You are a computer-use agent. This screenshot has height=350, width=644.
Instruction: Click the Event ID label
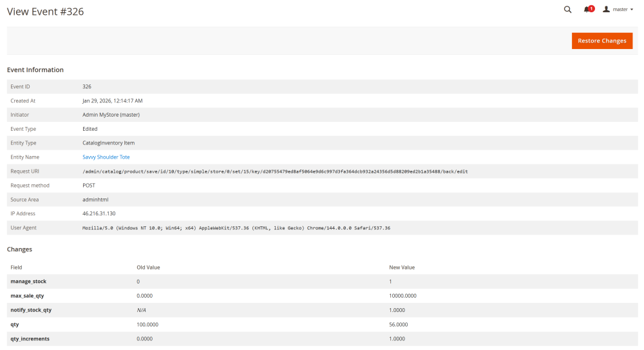20,86
